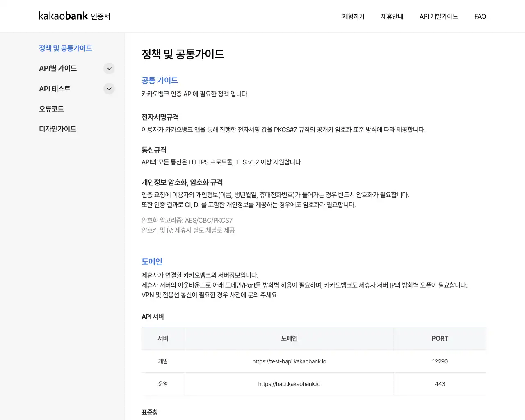525x420 pixels.
Task: Click the blue 도메인 section heading
Action: pos(152,262)
